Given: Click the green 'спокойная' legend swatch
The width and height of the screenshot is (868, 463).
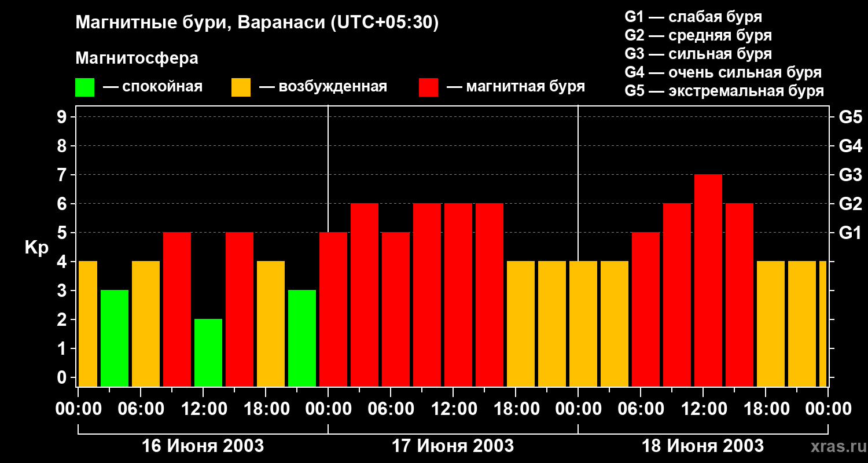Looking at the screenshot, I should (x=84, y=87).
